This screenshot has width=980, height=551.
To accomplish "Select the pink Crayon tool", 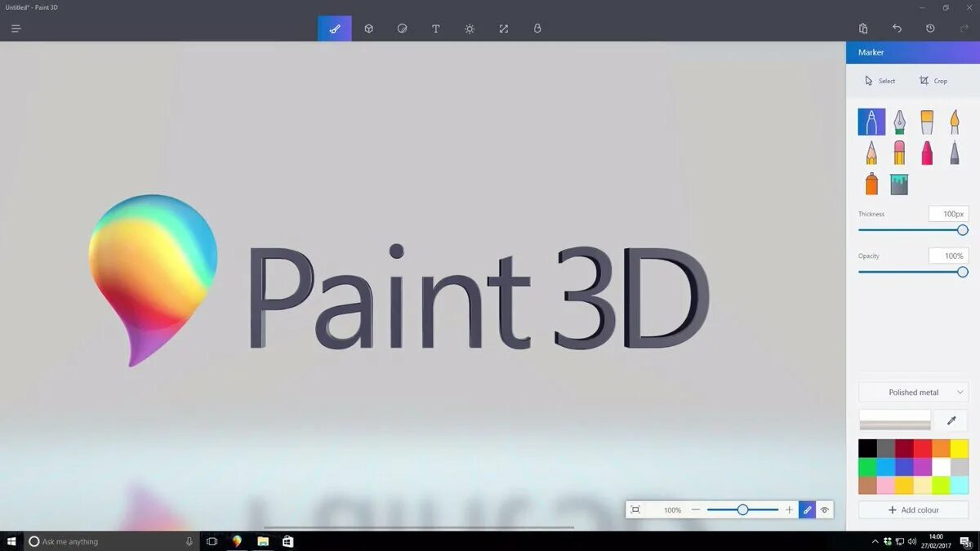I will (927, 153).
